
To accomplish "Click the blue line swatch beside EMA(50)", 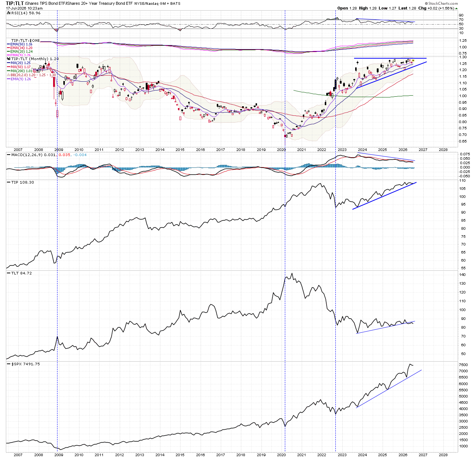I will pyautogui.click(x=8, y=44).
